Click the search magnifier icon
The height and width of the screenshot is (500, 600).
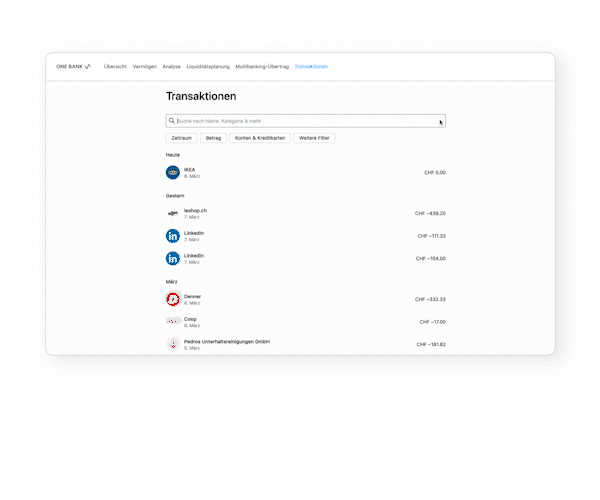[172, 121]
